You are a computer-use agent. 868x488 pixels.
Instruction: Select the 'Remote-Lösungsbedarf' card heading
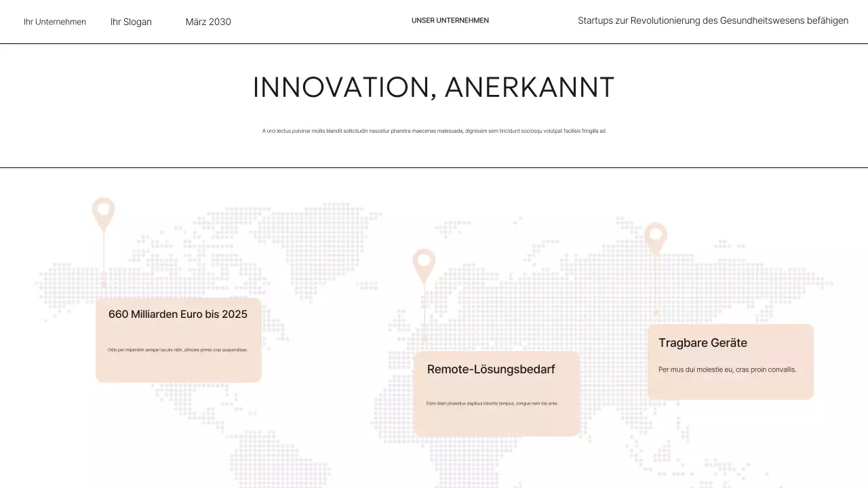click(x=491, y=369)
